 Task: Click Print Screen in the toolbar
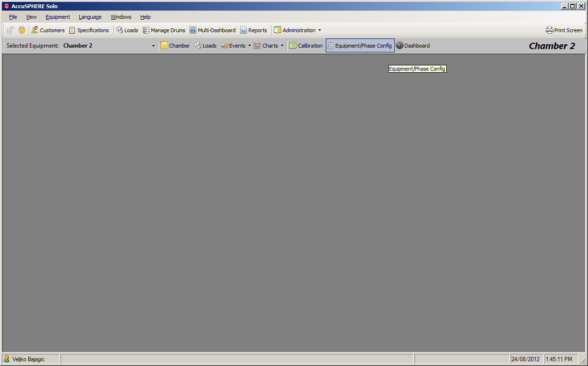(564, 30)
